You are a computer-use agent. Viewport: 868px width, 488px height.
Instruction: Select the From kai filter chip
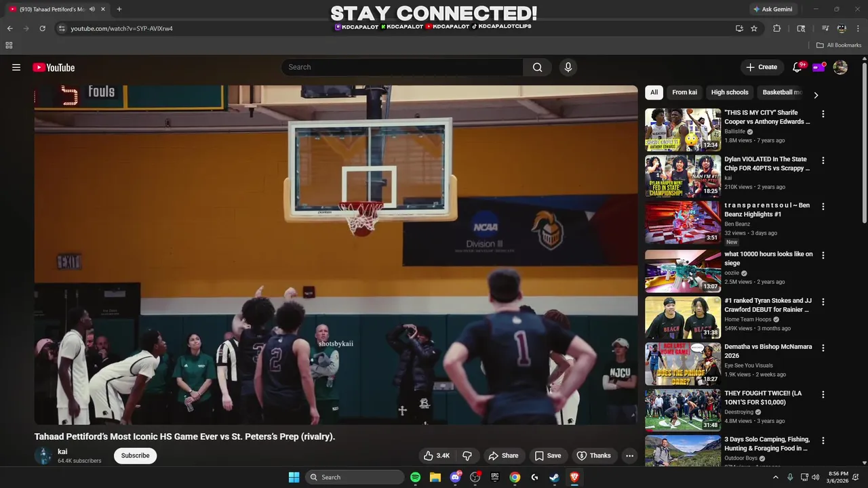684,92
